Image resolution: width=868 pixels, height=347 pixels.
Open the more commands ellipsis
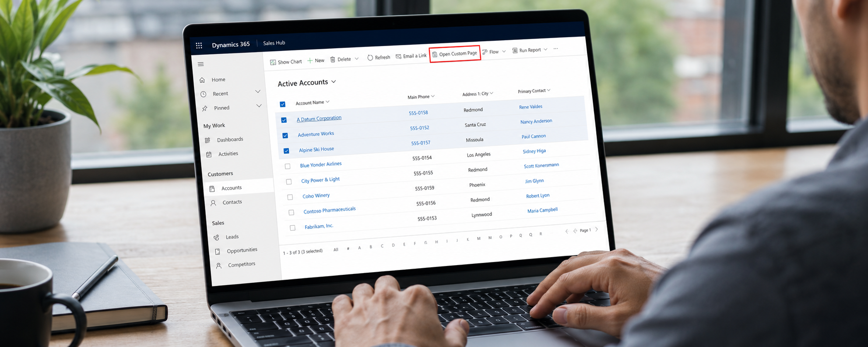tap(556, 49)
